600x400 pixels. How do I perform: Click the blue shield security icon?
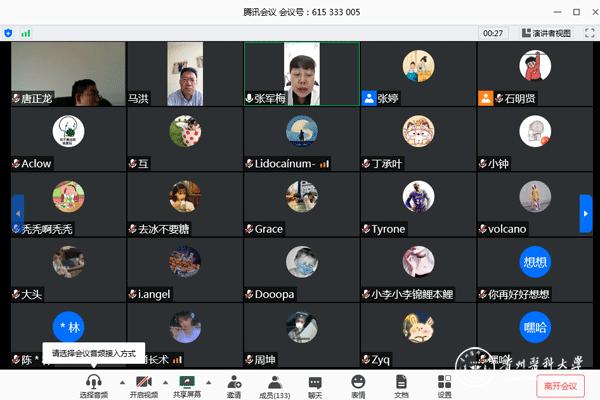[x=9, y=33]
